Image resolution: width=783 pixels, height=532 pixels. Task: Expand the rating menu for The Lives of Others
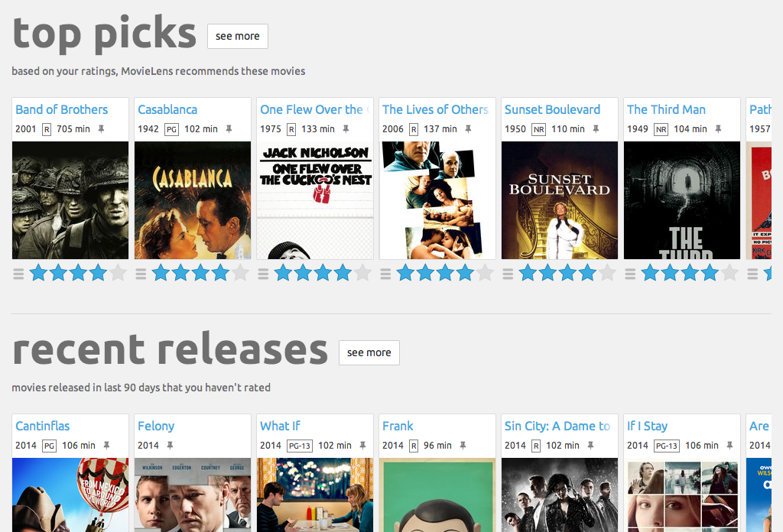pos(385,271)
